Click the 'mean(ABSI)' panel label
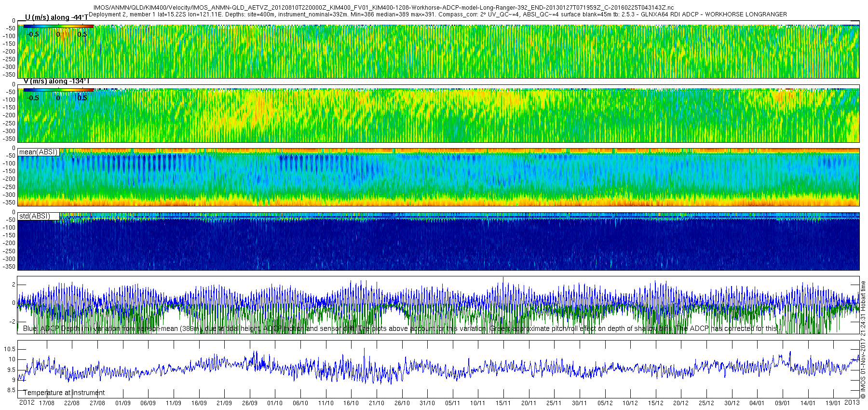 click(38, 152)
